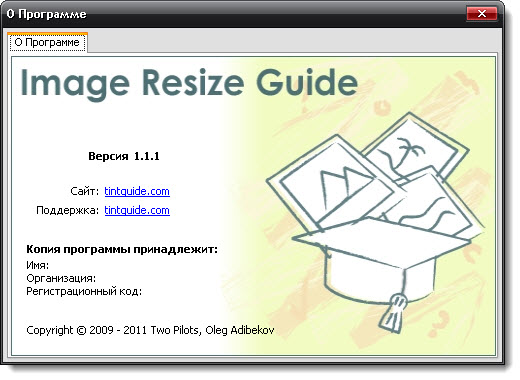
Task: Click the Регистрационный код label
Action: 84,291
